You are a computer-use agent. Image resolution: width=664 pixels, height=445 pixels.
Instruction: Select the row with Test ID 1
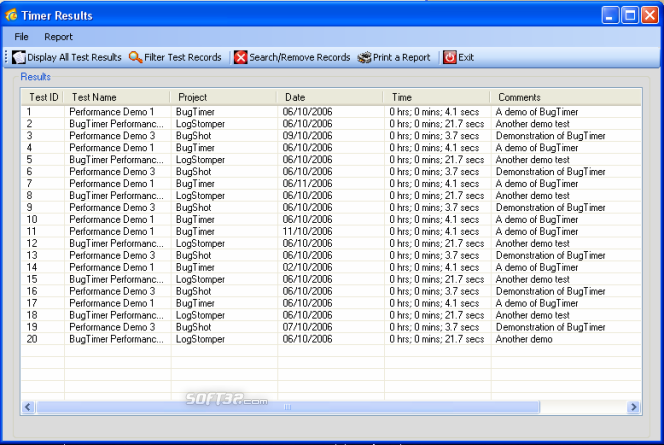point(331,112)
